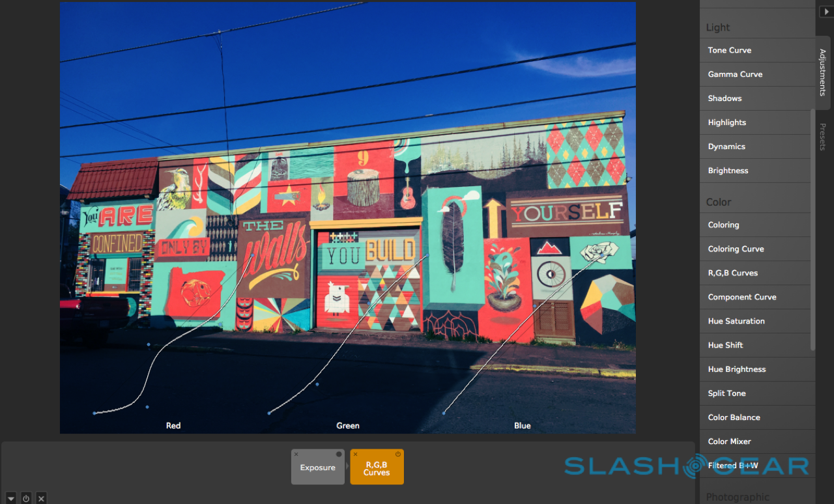
Task: Remove the R,G,B Curves block with its X
Action: [x=355, y=454]
